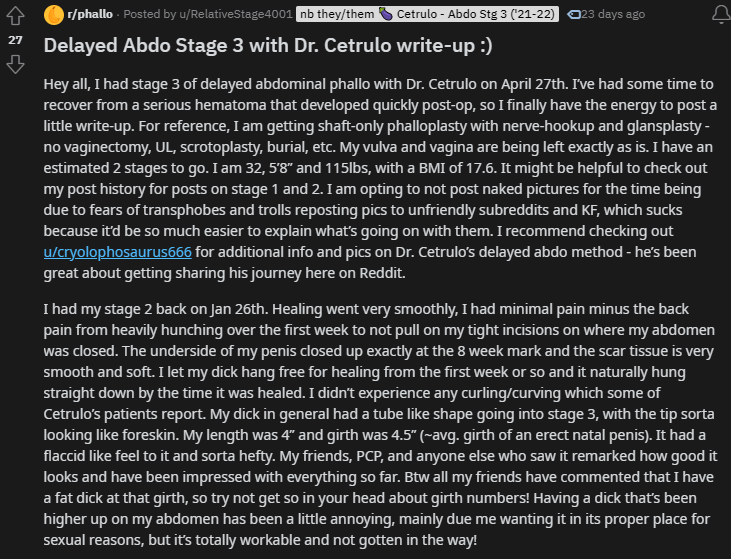Click the small icon before "23 days ago"
The image size is (731, 559).
tap(573, 15)
